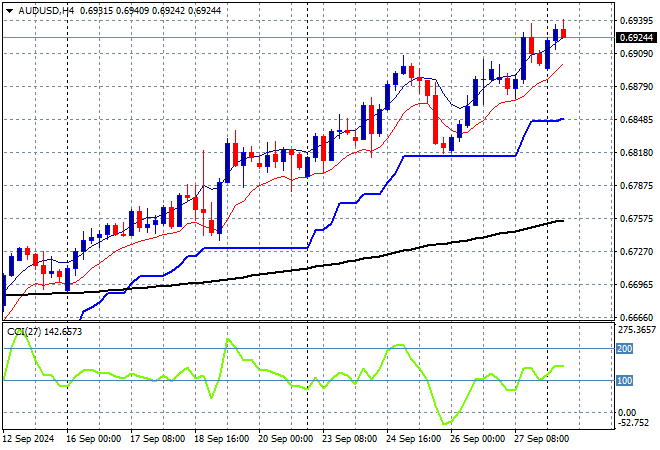Click the 0.69395 price axis label

pos(636,20)
